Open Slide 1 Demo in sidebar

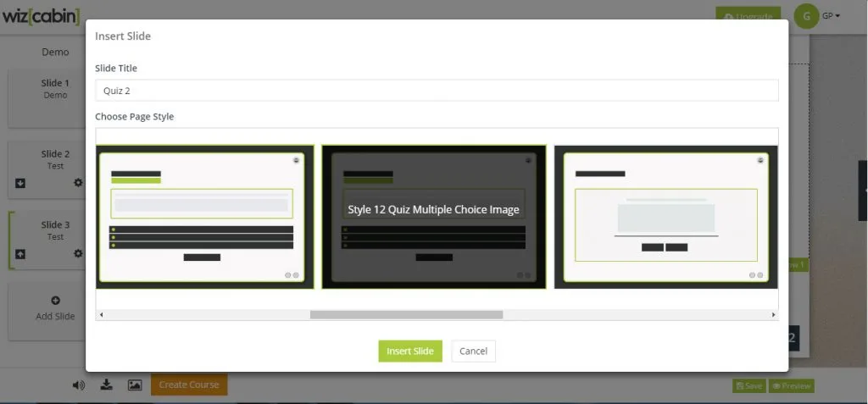tap(47, 98)
